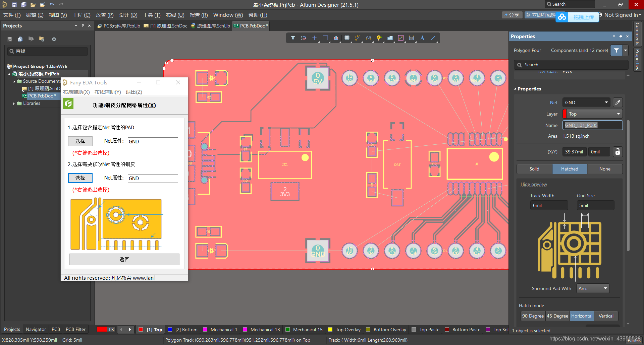Click the Hide preview link
644x345 pixels.
533,184
